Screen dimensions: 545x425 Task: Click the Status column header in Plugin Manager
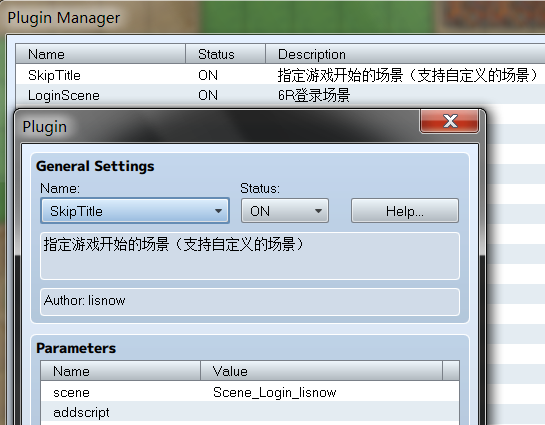[x=226, y=54]
